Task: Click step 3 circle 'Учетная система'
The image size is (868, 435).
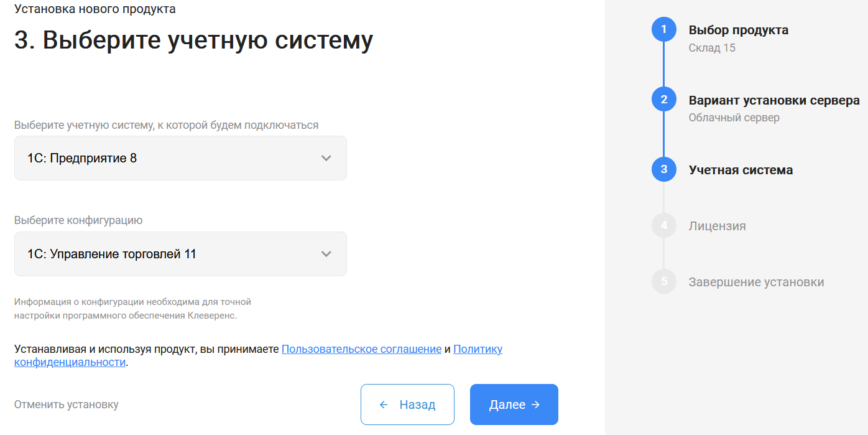Action: pos(664,169)
